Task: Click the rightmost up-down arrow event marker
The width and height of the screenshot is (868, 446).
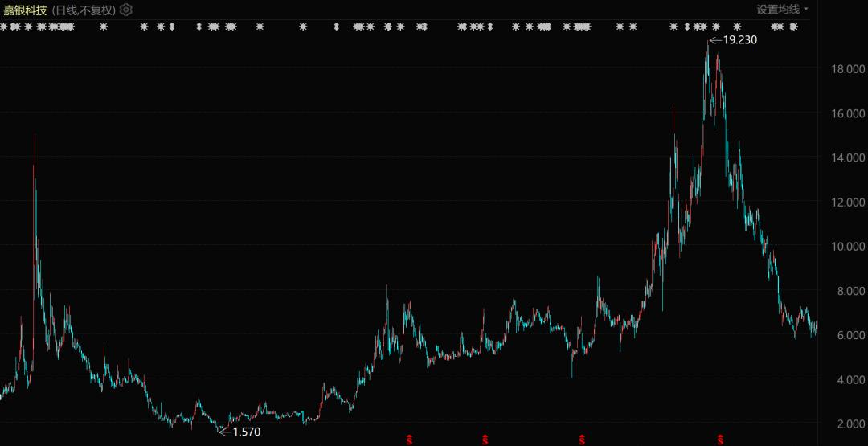Action: coord(687,27)
